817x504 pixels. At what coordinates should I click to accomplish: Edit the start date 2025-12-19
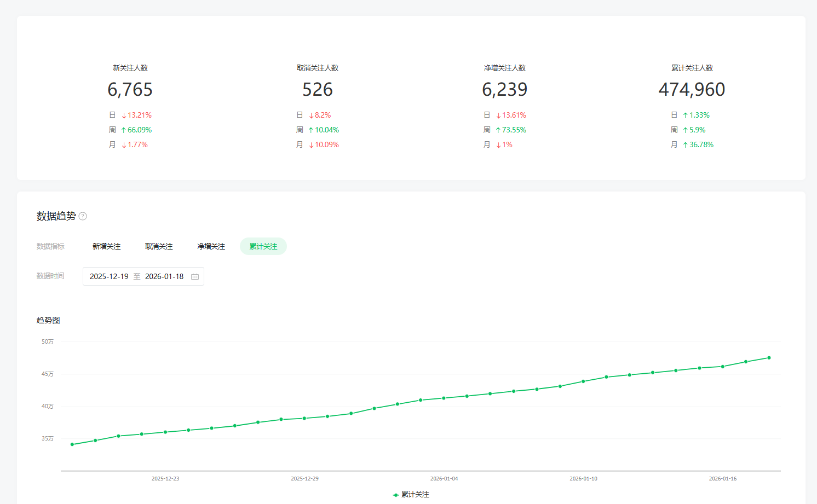pos(109,277)
